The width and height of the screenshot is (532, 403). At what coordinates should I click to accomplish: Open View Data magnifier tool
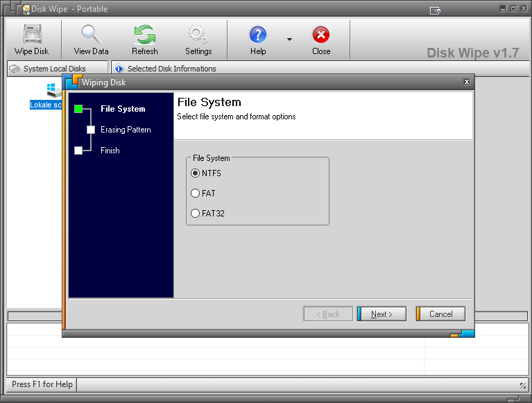click(91, 34)
